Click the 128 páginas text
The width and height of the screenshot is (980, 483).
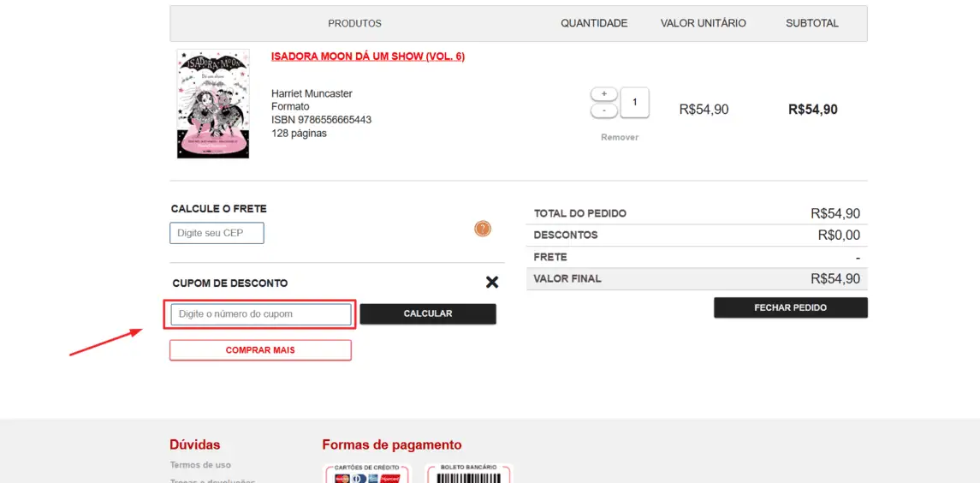[x=299, y=134]
